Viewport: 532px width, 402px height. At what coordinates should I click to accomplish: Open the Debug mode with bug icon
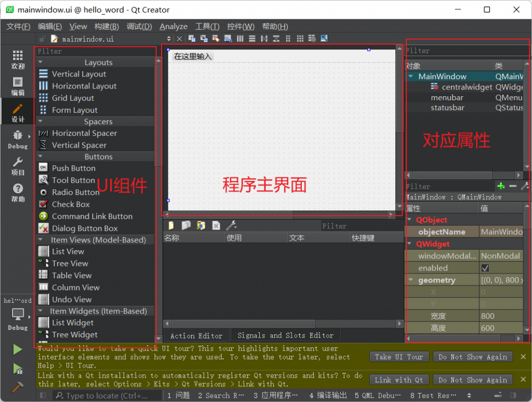(18, 139)
